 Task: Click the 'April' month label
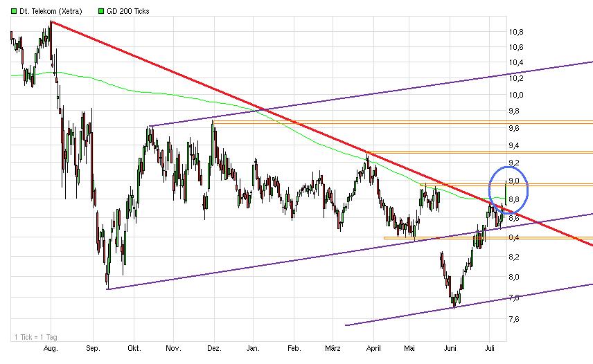(373, 349)
